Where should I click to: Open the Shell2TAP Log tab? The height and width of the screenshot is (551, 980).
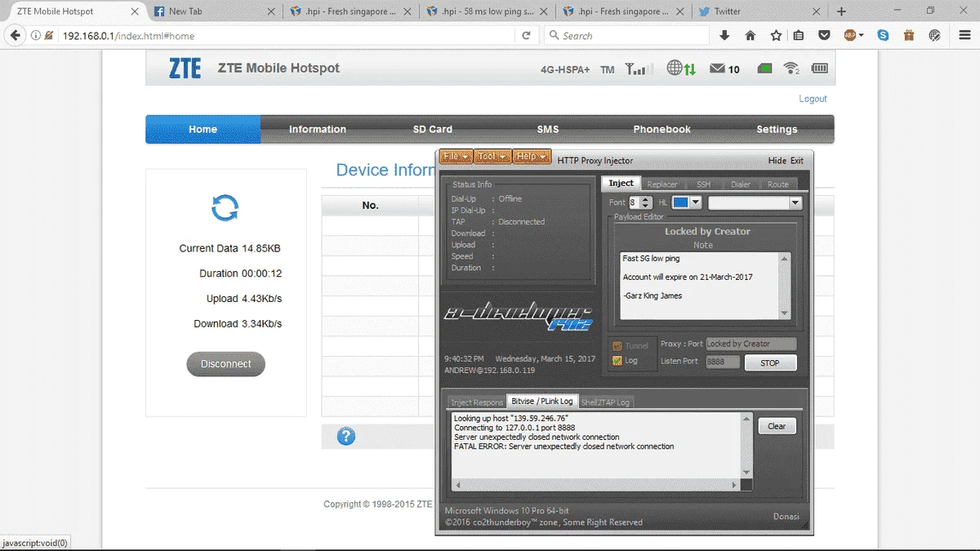click(605, 402)
